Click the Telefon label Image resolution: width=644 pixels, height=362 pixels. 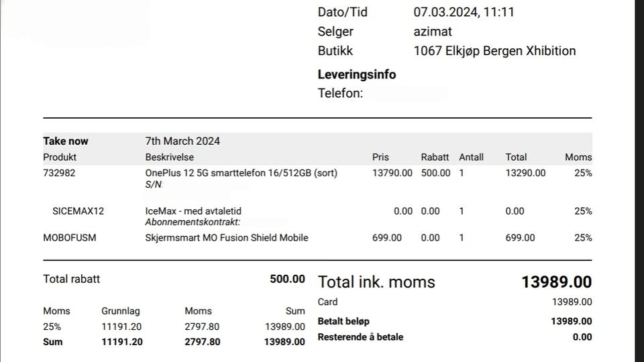(x=340, y=93)
